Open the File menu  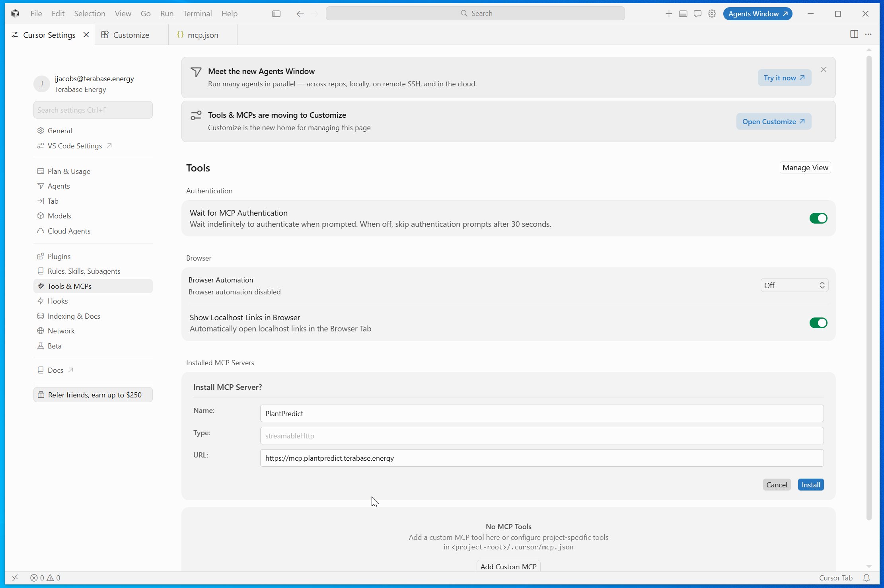coord(36,14)
